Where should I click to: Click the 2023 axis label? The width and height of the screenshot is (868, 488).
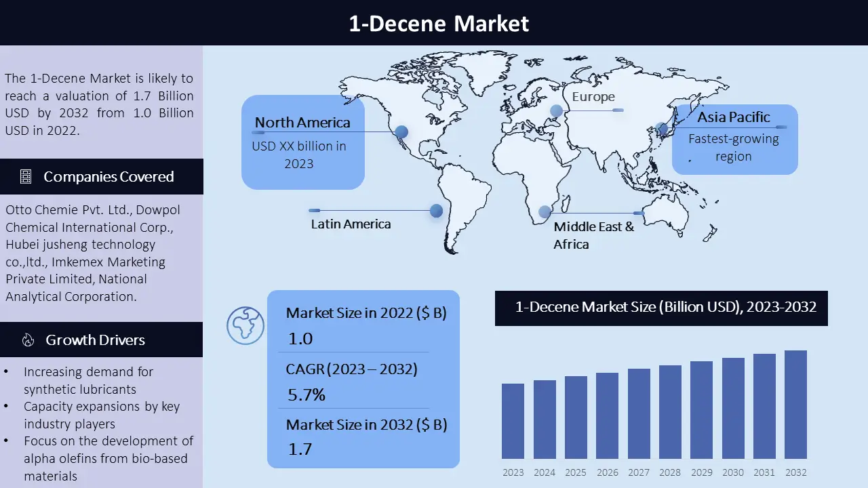point(513,472)
